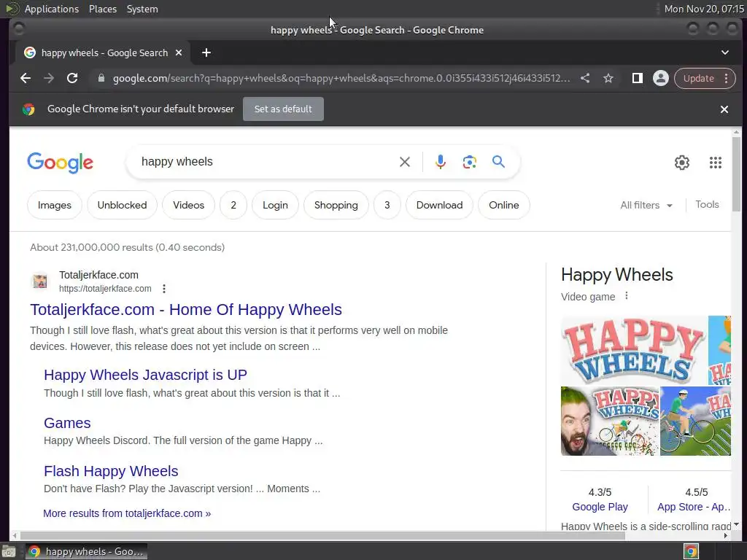
Task: Click inside the Google search field
Action: [x=267, y=162]
